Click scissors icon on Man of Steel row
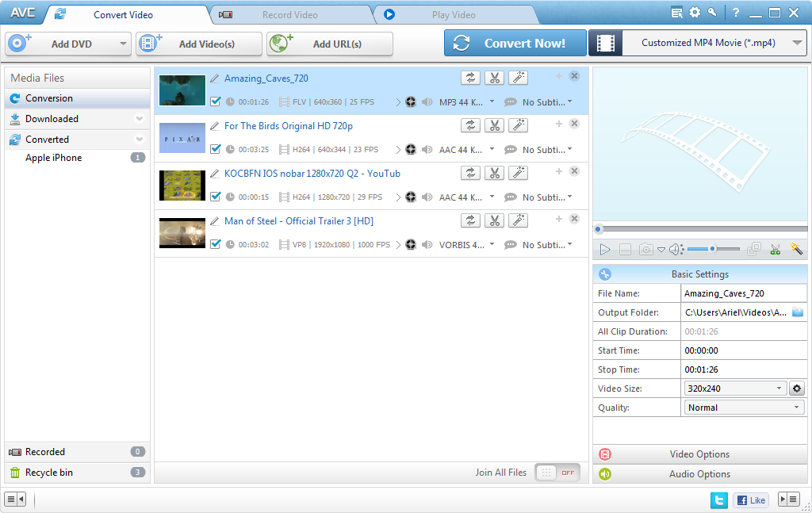Viewport: 812px width, 513px height. [494, 221]
